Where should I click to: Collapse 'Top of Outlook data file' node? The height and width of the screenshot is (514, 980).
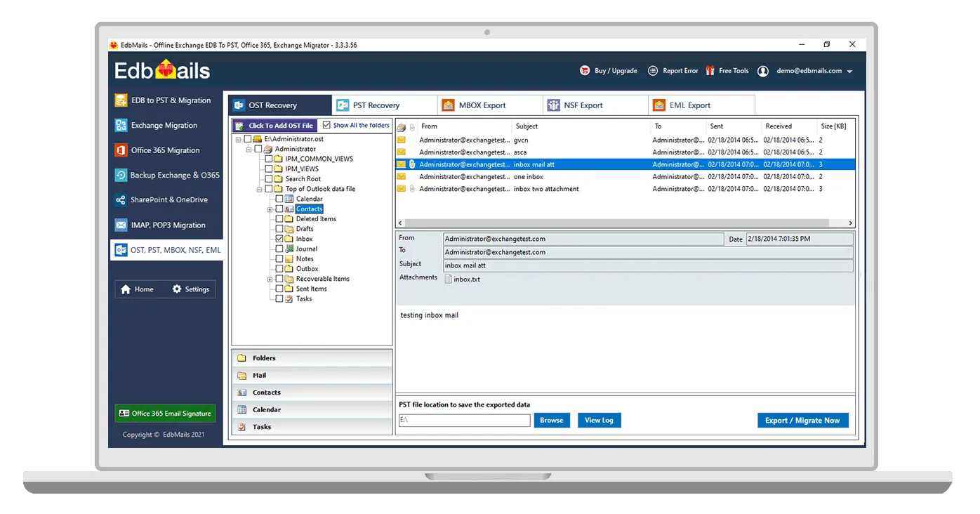259,189
